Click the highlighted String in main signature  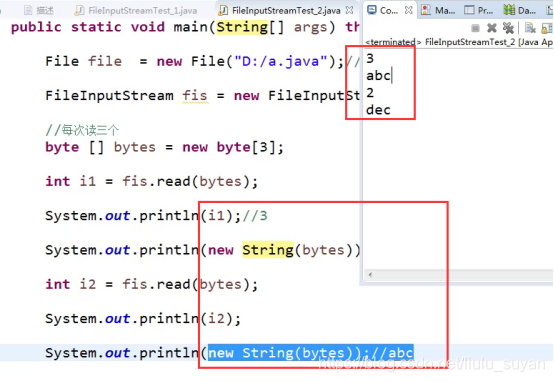[242, 27]
